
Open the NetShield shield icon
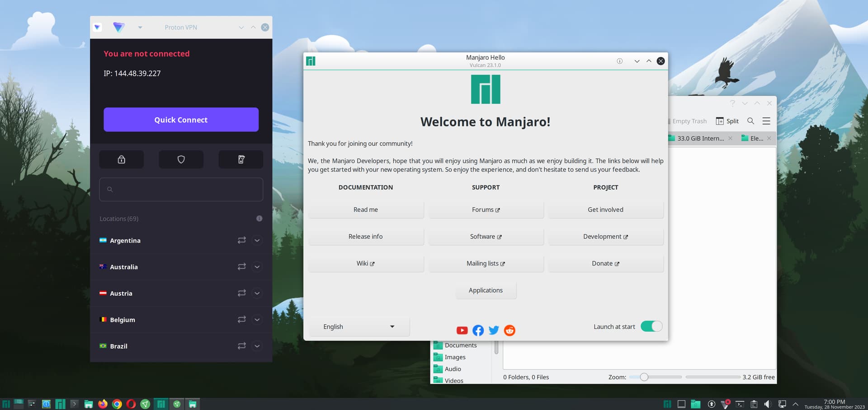pyautogui.click(x=181, y=159)
